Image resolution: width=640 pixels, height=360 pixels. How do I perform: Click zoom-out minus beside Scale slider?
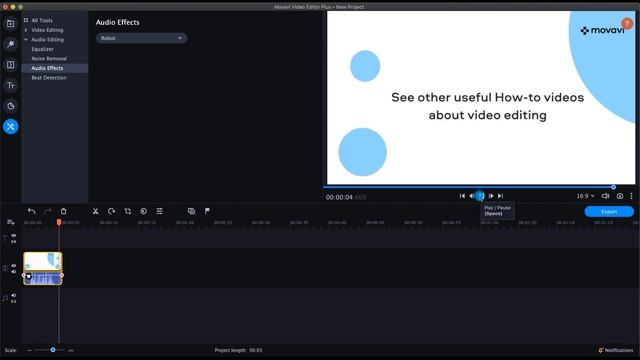(x=29, y=350)
